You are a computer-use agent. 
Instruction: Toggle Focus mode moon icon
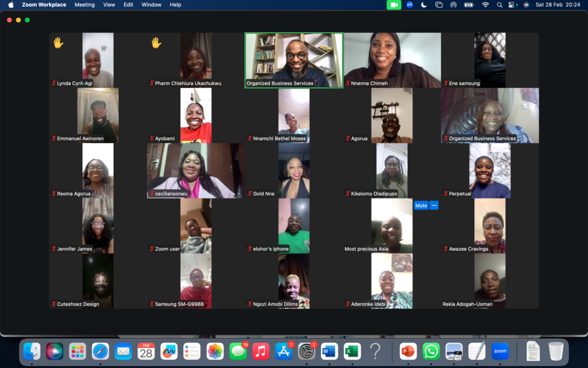click(424, 5)
